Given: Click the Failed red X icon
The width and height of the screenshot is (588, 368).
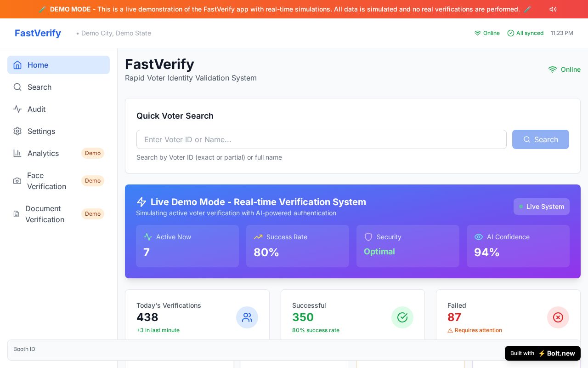Looking at the screenshot, I should tap(558, 317).
